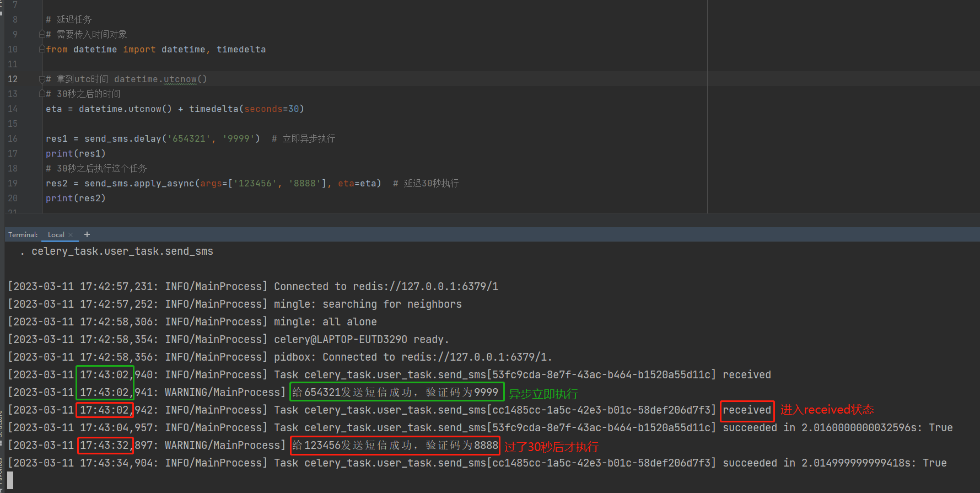980x493 pixels.
Task: Click 'send_sms.apply_async' on line 19
Action: click(139, 183)
